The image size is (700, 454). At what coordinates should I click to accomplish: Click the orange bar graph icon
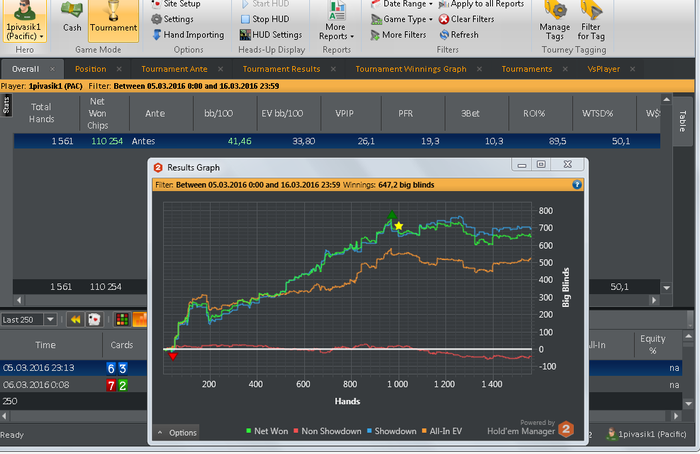click(140, 320)
